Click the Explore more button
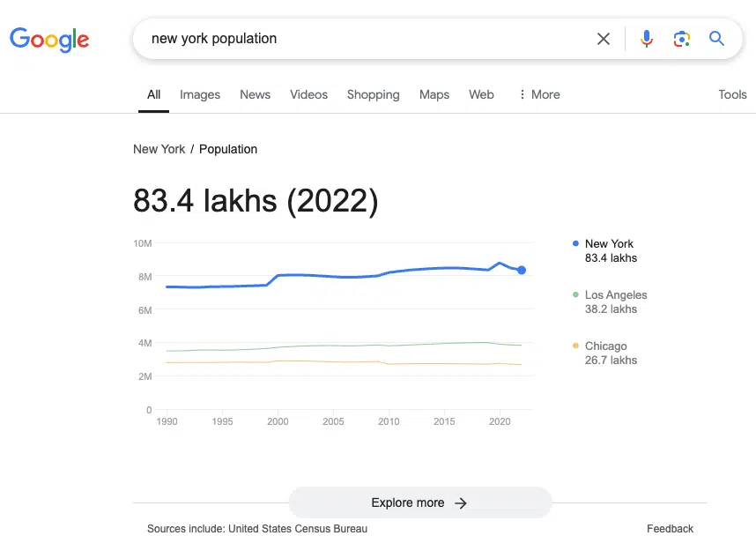Viewport: 756px width, 558px height. click(419, 502)
